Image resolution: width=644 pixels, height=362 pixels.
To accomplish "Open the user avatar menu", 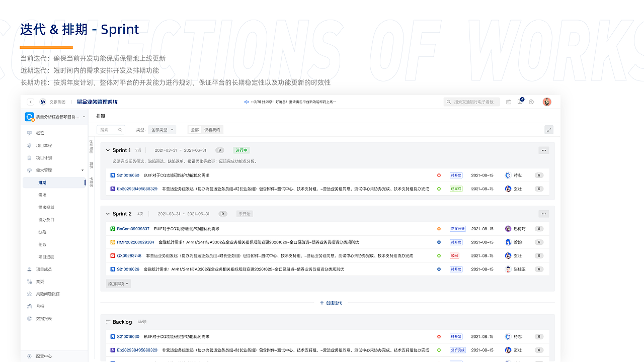I will [x=547, y=102].
